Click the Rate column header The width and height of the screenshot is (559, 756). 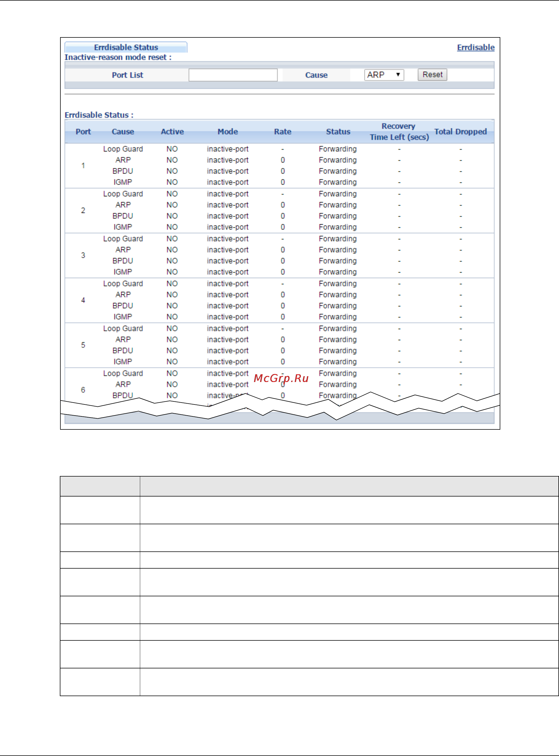[283, 132]
